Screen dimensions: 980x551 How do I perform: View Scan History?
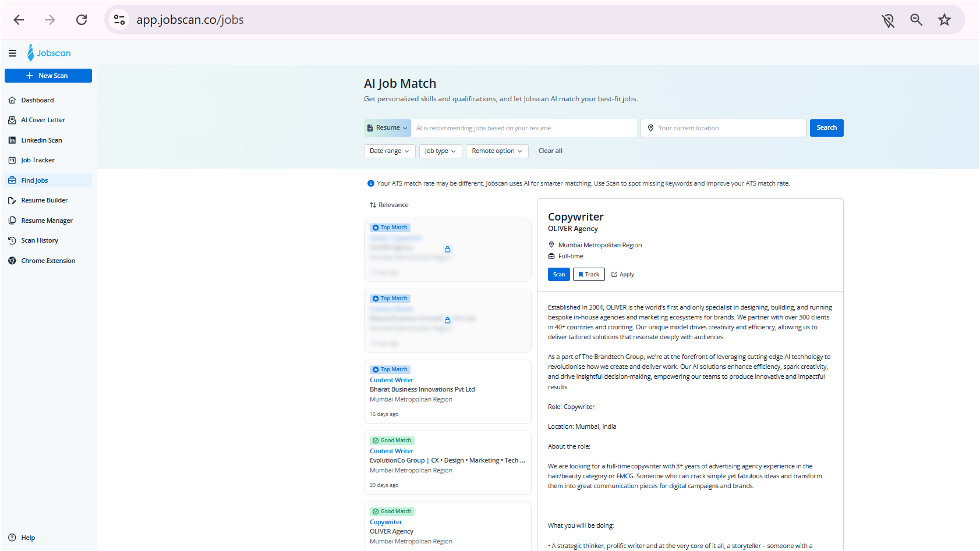click(48, 240)
